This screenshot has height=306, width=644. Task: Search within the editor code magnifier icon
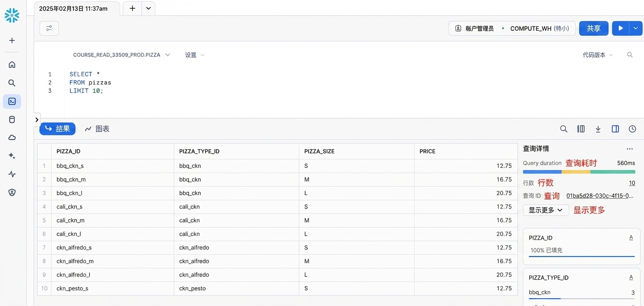[630, 55]
